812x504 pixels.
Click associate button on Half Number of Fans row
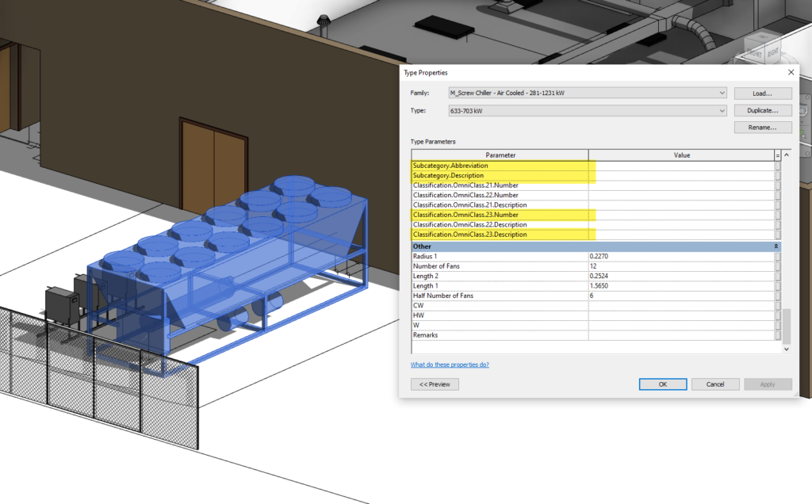coord(777,296)
